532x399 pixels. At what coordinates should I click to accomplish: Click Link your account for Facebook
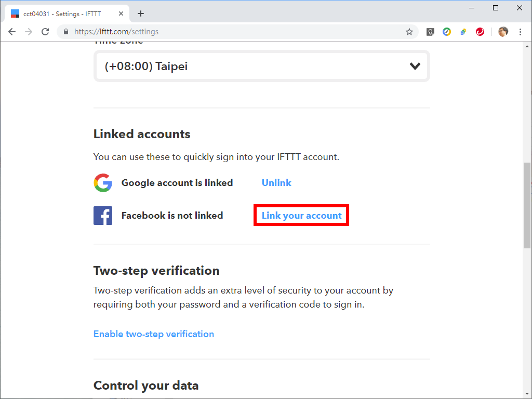(x=302, y=216)
